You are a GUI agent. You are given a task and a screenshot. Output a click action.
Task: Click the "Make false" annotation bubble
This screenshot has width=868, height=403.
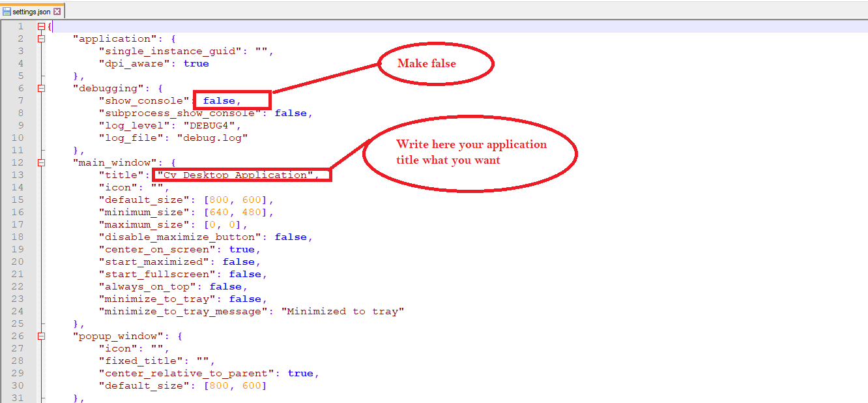pos(435,64)
